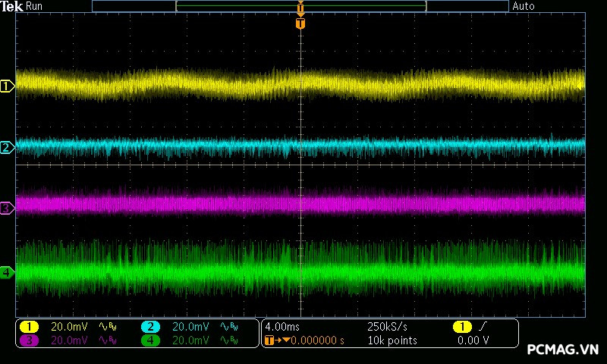This screenshot has height=364, width=607.
Task: Click the orange trigger position T marker
Action: 300,24
